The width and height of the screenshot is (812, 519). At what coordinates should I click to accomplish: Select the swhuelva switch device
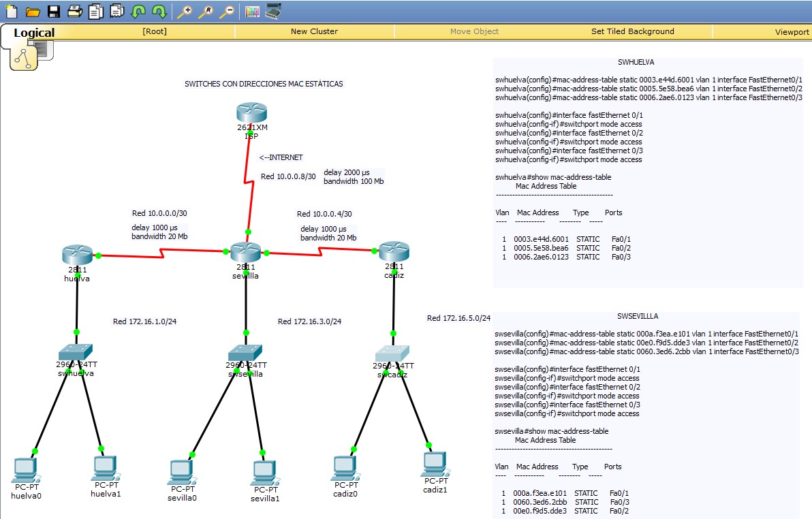click(x=75, y=352)
